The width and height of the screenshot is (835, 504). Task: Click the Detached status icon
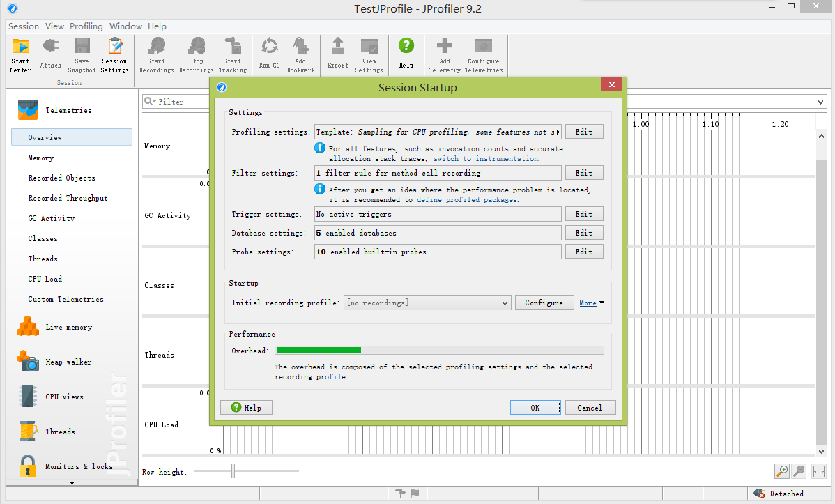coord(760,494)
